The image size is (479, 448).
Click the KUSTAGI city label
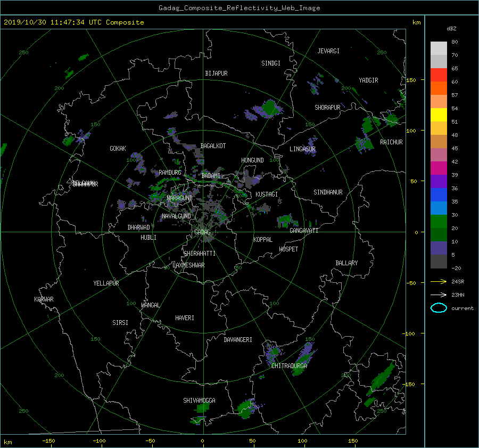[267, 194]
